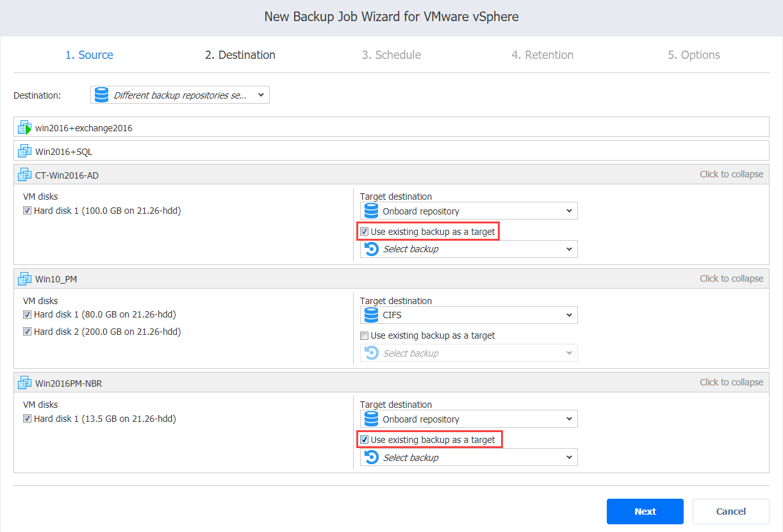
Task: Uncheck Hard disk 1 (13.5 GB) checkbox
Action: (x=27, y=419)
